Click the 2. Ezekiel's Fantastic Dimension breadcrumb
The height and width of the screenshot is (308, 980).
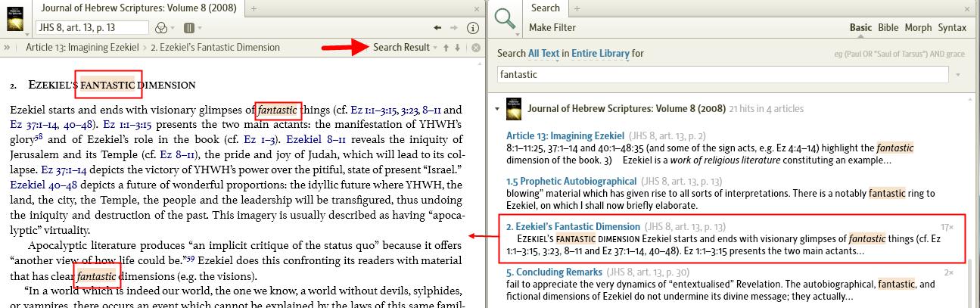(x=215, y=47)
